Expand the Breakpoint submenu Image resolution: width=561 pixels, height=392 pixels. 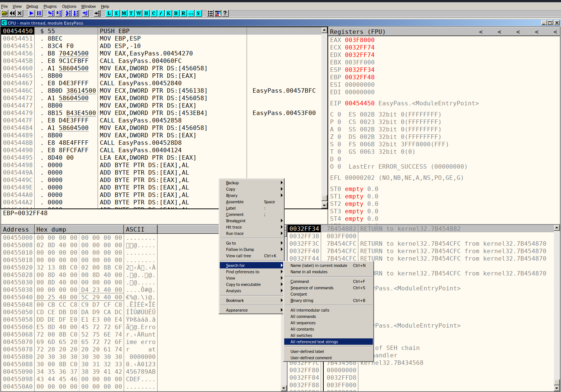(x=252, y=221)
